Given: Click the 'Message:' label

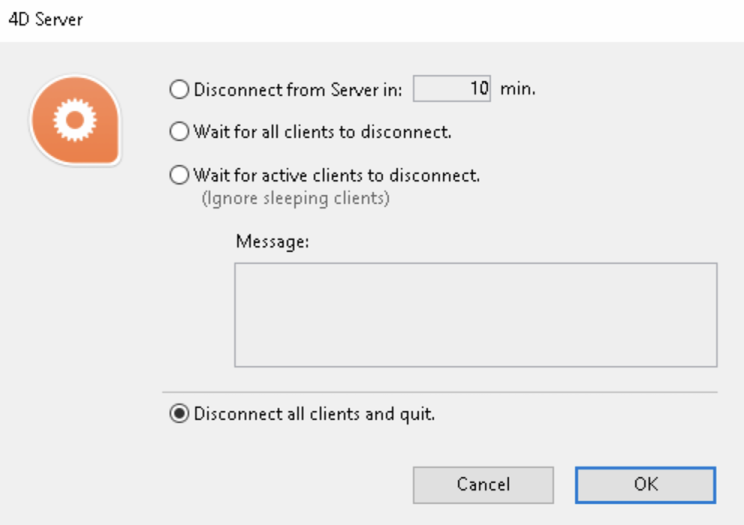Looking at the screenshot, I should pos(273,241).
